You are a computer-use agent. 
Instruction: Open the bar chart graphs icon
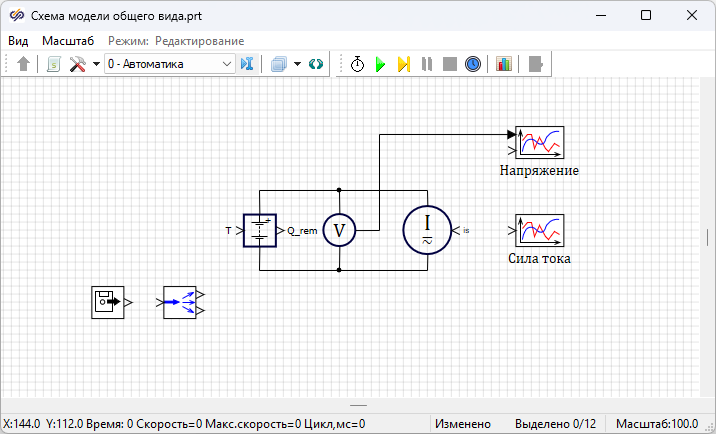point(504,64)
